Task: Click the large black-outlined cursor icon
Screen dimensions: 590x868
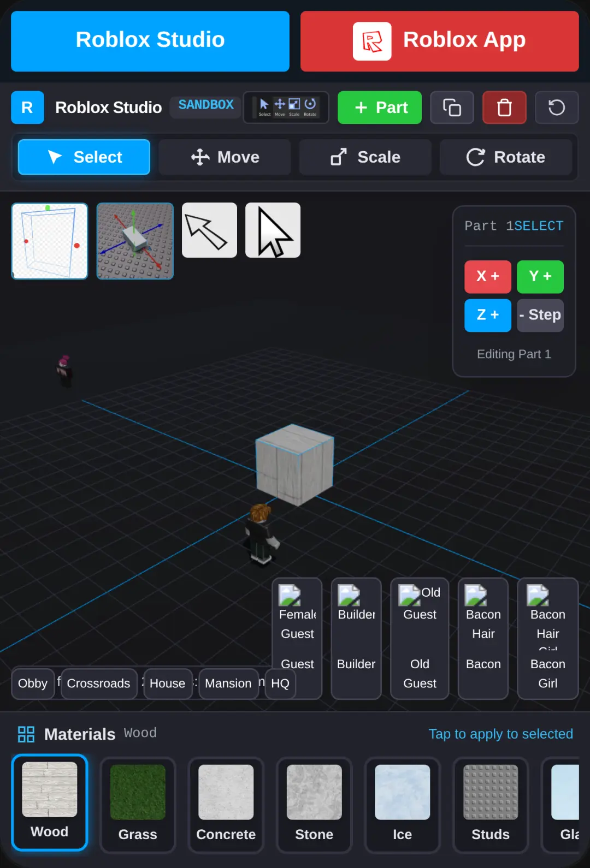Action: tap(273, 230)
